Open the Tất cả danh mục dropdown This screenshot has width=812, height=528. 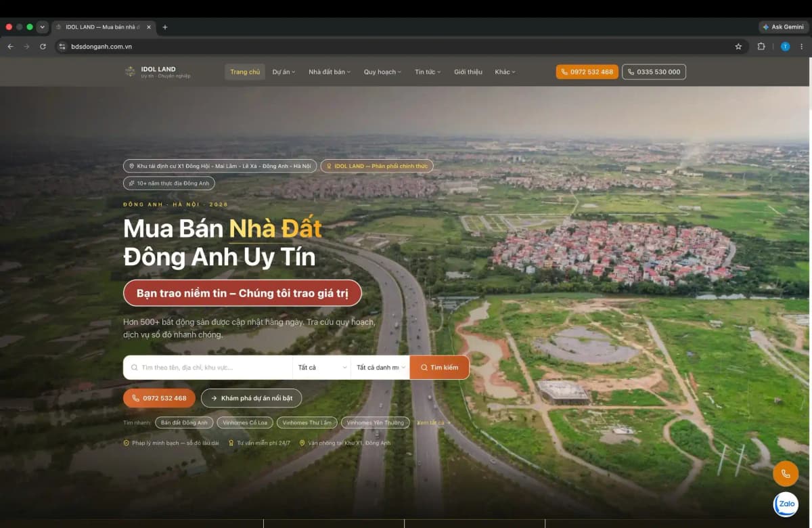[380, 368]
